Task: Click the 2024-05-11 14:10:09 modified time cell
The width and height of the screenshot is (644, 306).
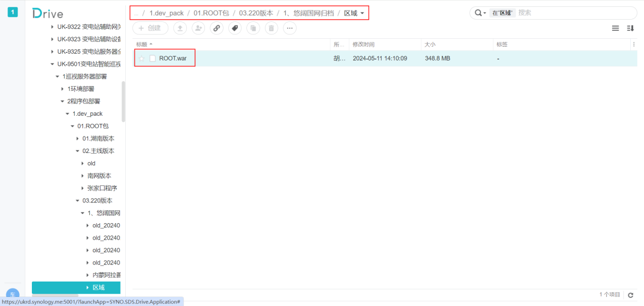Action: 380,58
